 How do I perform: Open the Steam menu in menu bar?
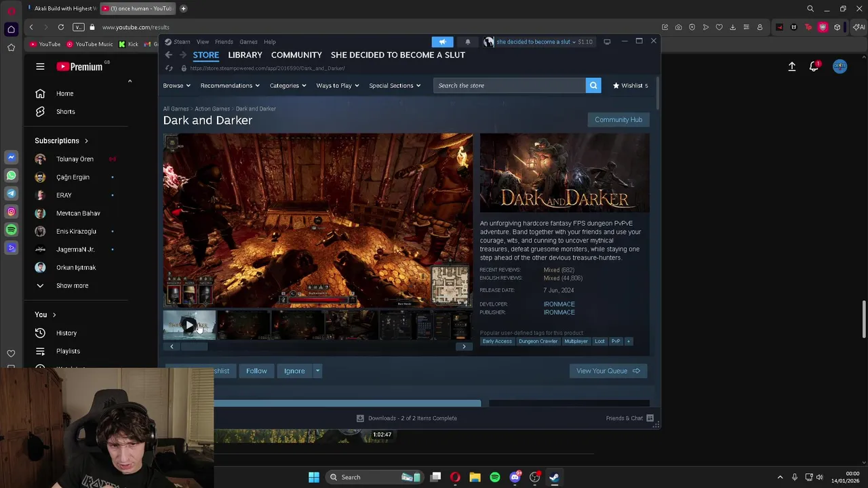point(182,42)
